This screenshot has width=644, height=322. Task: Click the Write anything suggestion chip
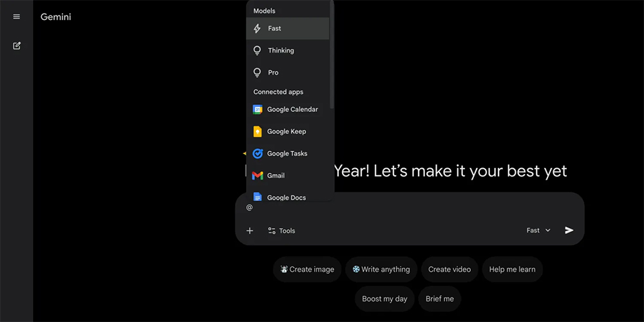381,269
